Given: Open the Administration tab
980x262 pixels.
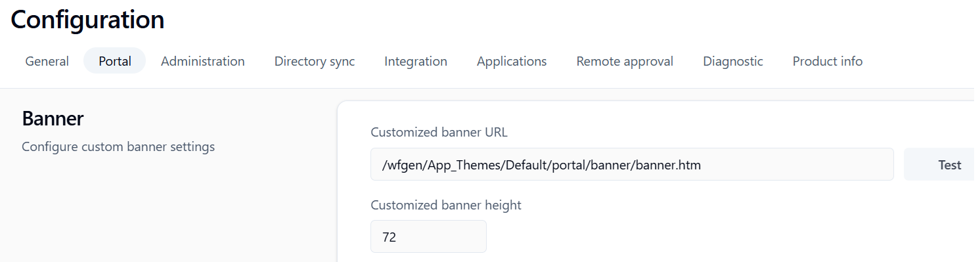Looking at the screenshot, I should [x=203, y=61].
